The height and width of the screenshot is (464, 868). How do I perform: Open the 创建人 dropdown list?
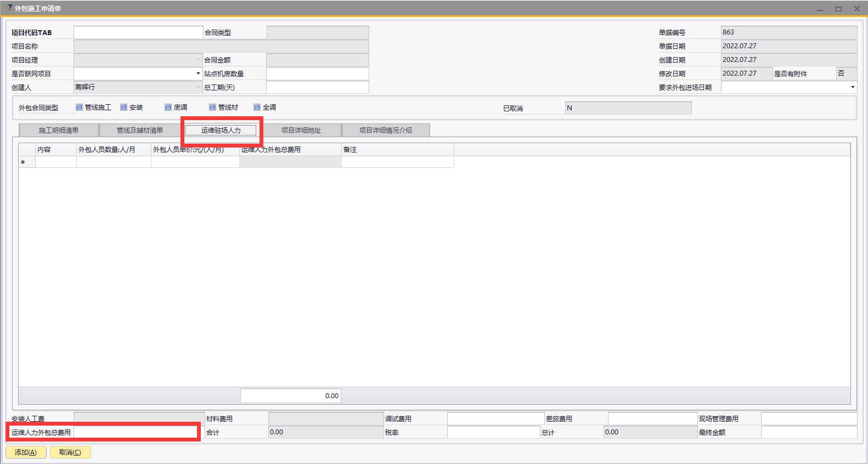point(198,87)
